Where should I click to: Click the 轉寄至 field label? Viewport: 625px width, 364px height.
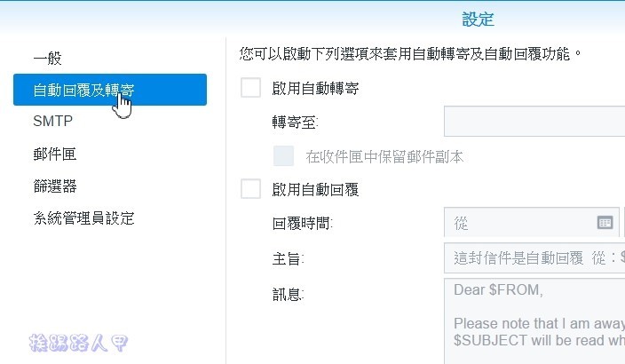(x=296, y=122)
